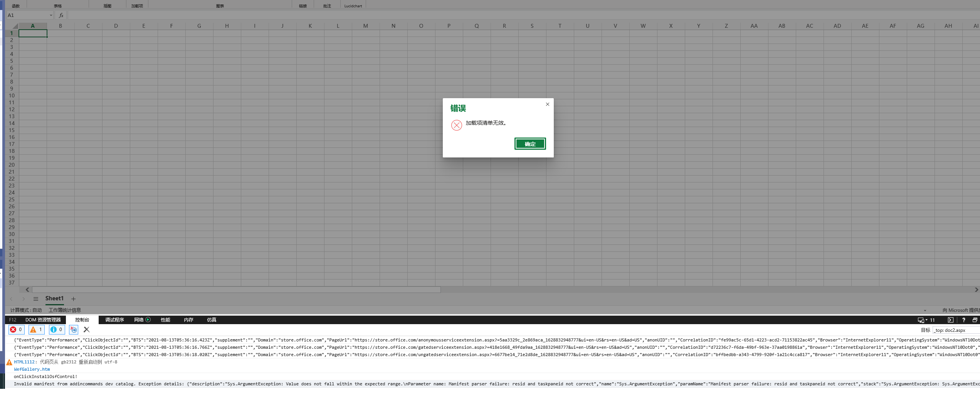Toggle the info message filter in console

tap(57, 330)
